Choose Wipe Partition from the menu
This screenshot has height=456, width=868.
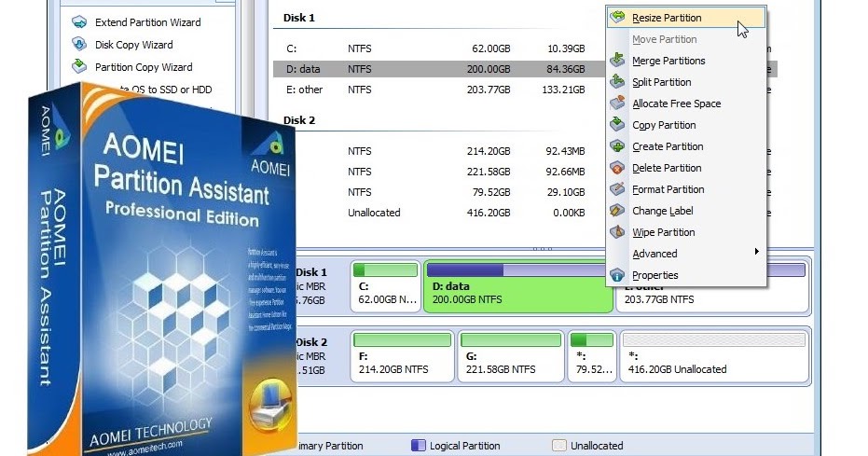coord(686,232)
